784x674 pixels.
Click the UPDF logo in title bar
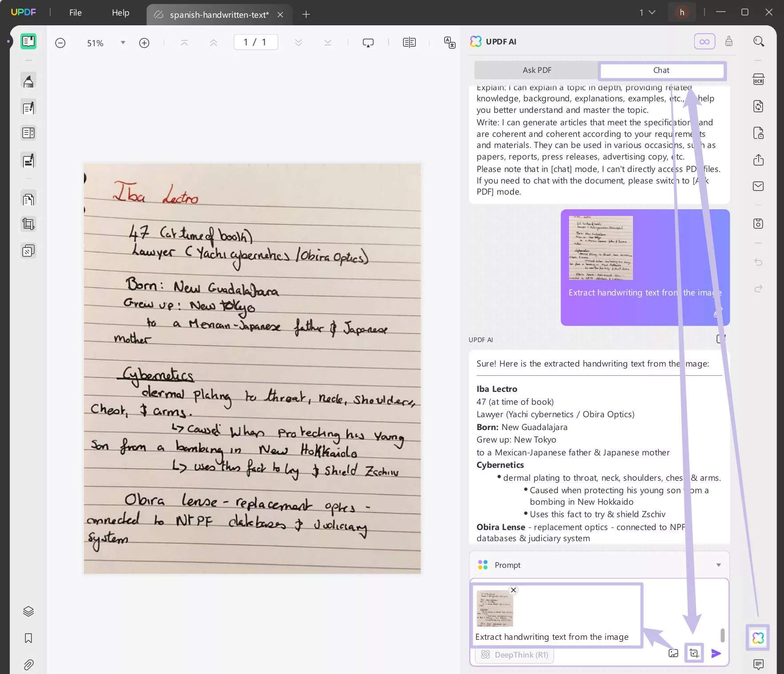click(x=23, y=12)
